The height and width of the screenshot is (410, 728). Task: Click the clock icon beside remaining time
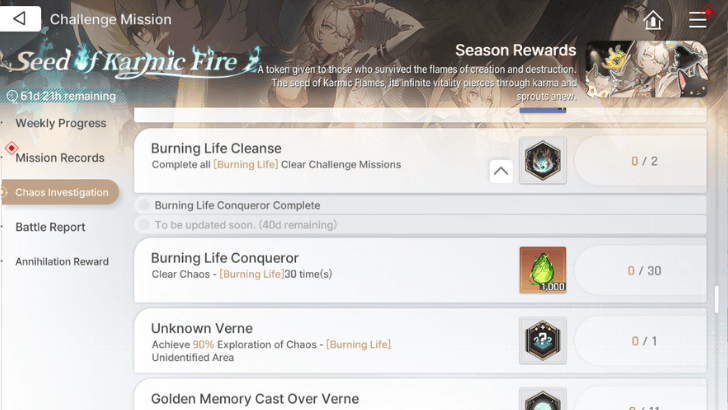click(12, 96)
